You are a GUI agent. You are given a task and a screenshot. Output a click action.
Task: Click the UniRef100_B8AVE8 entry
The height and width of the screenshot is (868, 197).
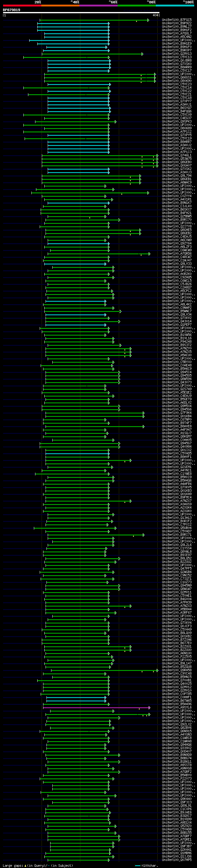click(x=176, y=426)
